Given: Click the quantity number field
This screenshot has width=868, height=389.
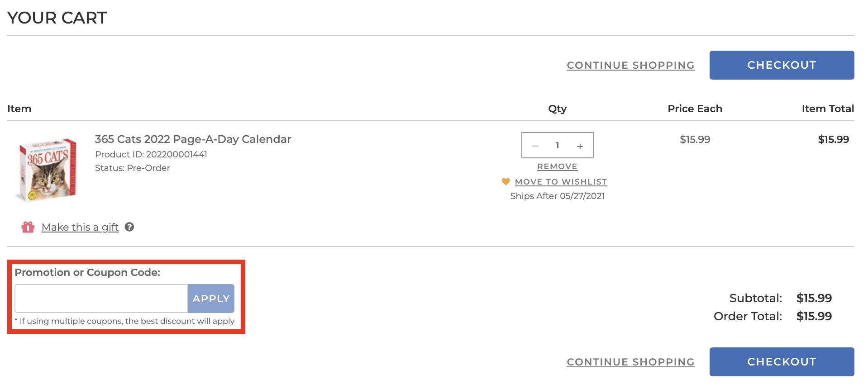Looking at the screenshot, I should [x=558, y=146].
